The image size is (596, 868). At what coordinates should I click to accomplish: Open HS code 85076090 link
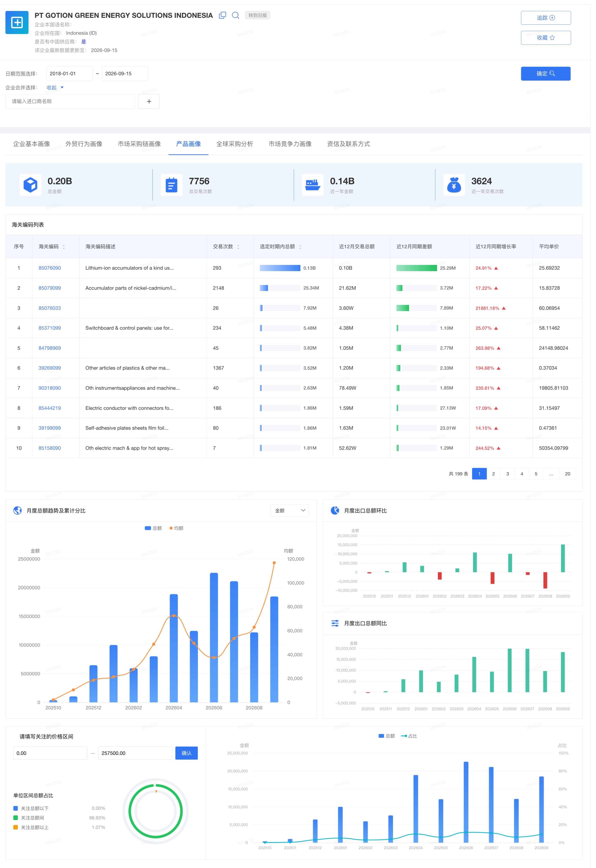(x=50, y=268)
